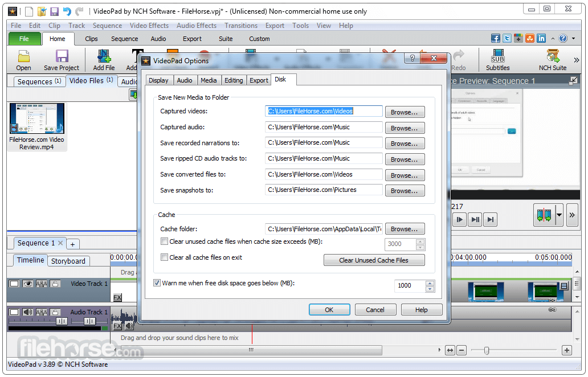Click play button in preview controls
The height and width of the screenshot is (377, 588).
coord(459,220)
